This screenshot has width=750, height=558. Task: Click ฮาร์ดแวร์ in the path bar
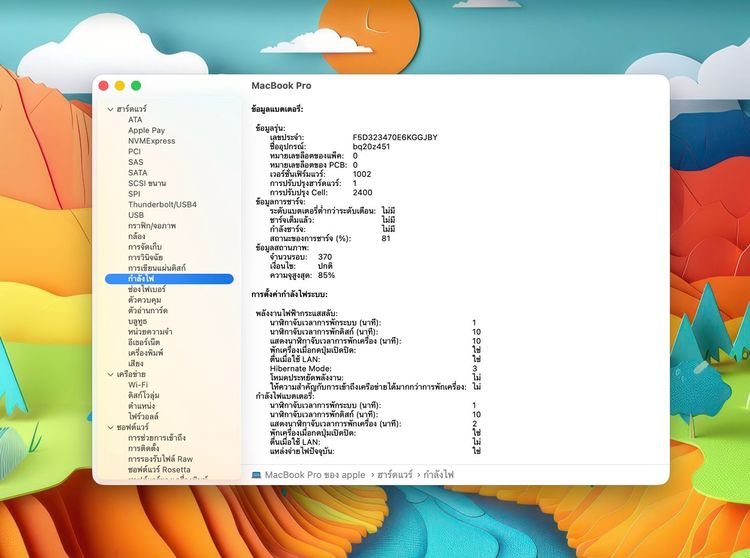(x=395, y=475)
